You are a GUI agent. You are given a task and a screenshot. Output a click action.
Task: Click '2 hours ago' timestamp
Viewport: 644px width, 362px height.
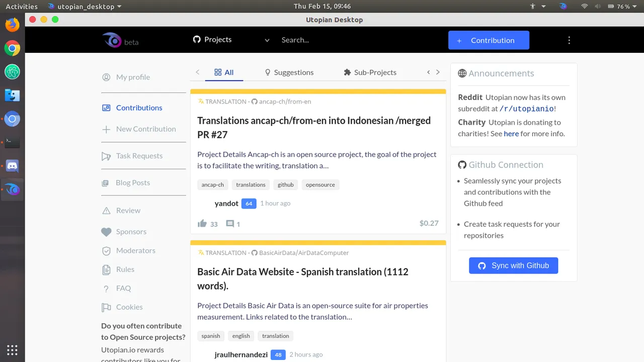click(306, 355)
